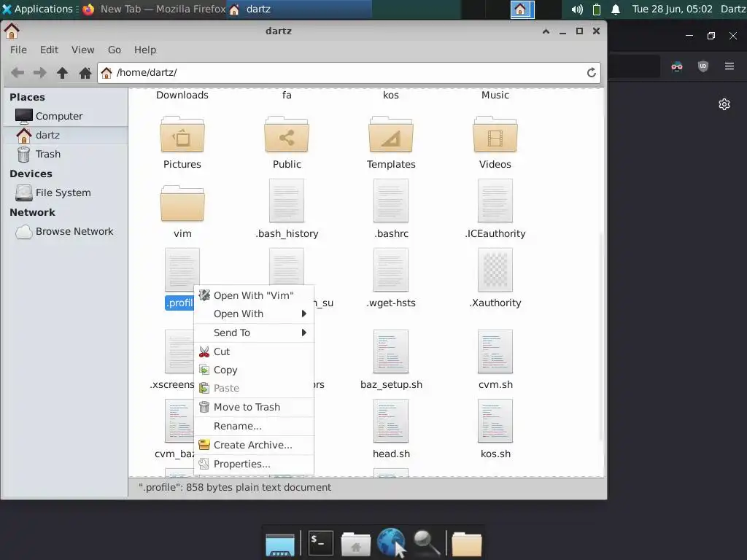Choose Move to Trash in context menu
747x560 pixels.
(x=254, y=407)
